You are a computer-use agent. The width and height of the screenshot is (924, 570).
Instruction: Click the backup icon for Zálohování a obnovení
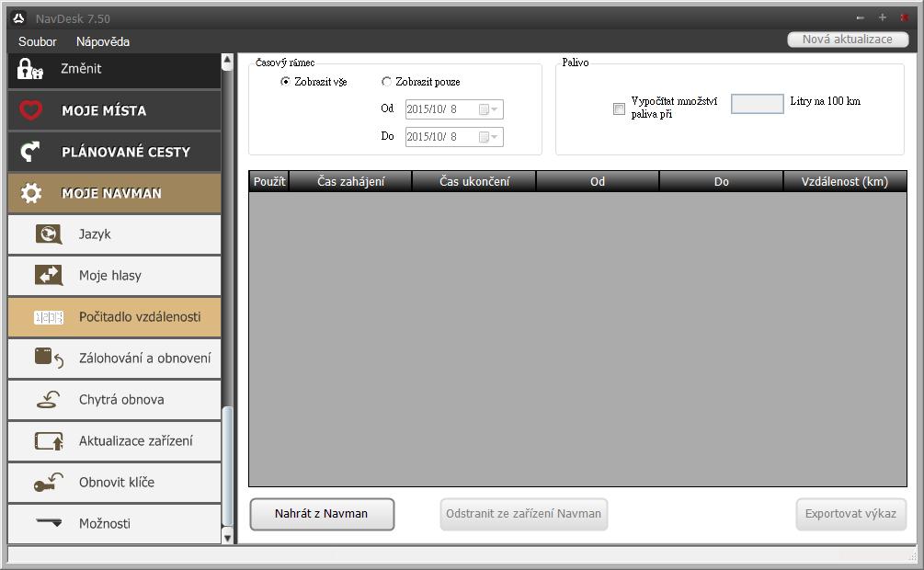tap(49, 358)
